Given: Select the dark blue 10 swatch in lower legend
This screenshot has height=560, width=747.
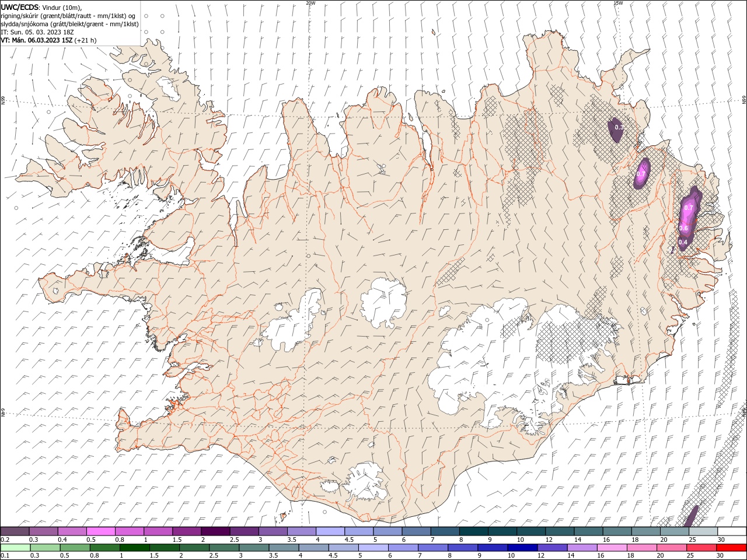Looking at the screenshot, I should [x=522, y=547].
